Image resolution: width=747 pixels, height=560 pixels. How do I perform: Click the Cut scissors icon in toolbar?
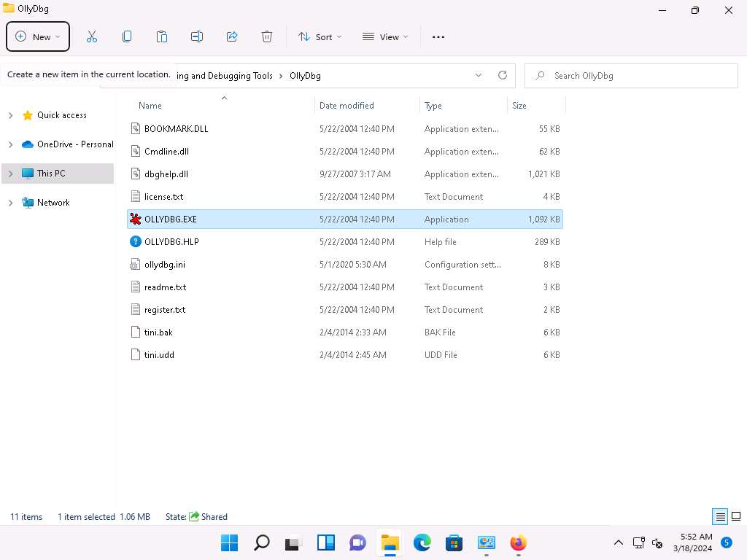click(92, 36)
